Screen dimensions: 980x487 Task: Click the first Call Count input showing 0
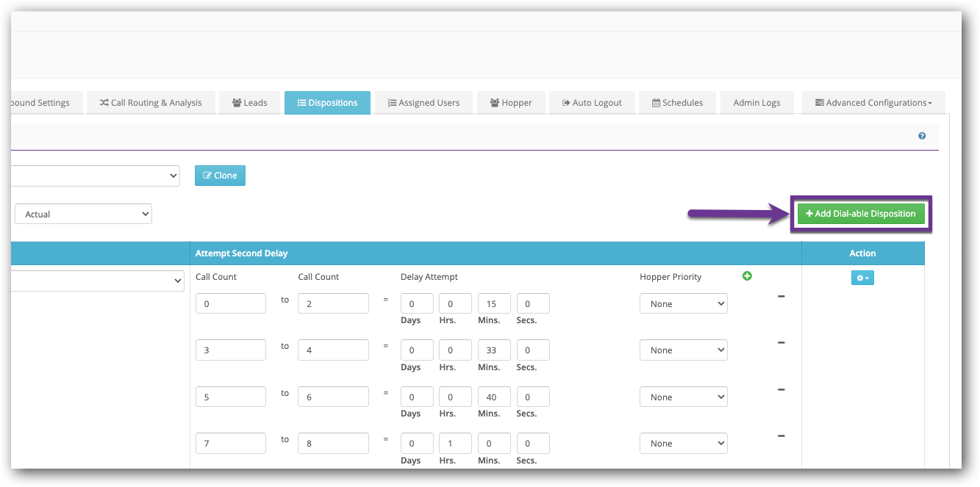(x=230, y=303)
